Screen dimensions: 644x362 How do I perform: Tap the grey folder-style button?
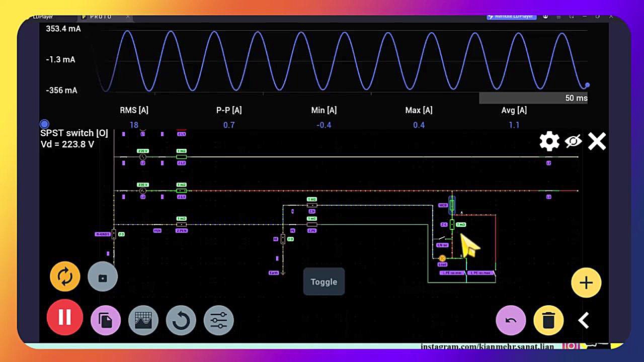click(103, 277)
